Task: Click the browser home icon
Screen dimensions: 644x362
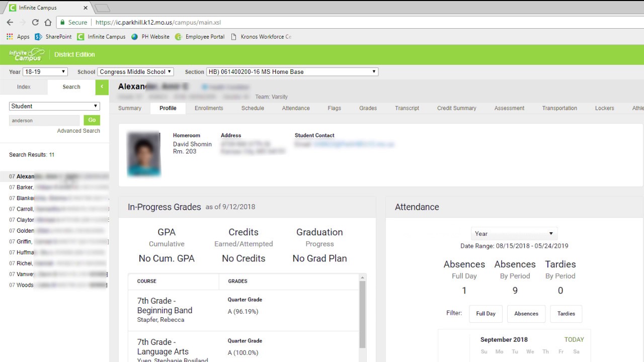Action: point(48,22)
